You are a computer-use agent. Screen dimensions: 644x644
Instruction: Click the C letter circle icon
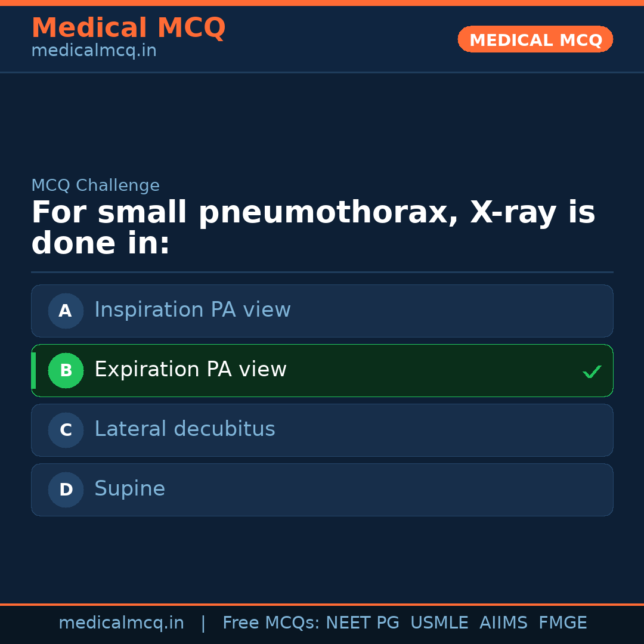(x=66, y=430)
